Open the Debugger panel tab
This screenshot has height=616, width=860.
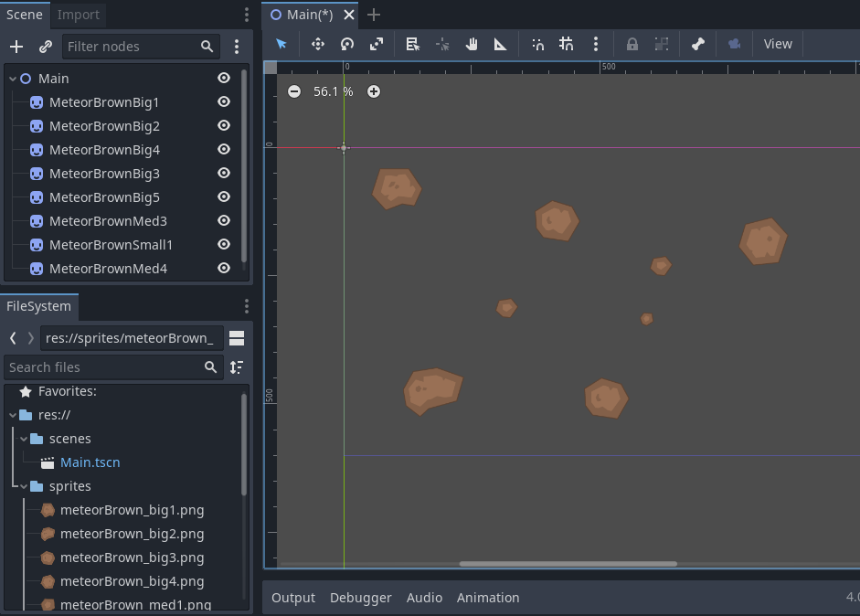(360, 597)
